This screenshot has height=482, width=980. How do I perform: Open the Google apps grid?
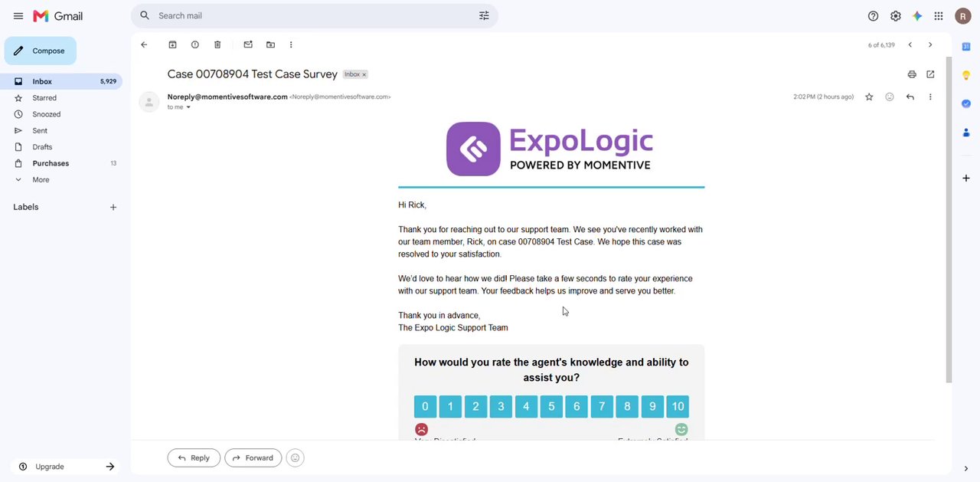pyautogui.click(x=939, y=16)
